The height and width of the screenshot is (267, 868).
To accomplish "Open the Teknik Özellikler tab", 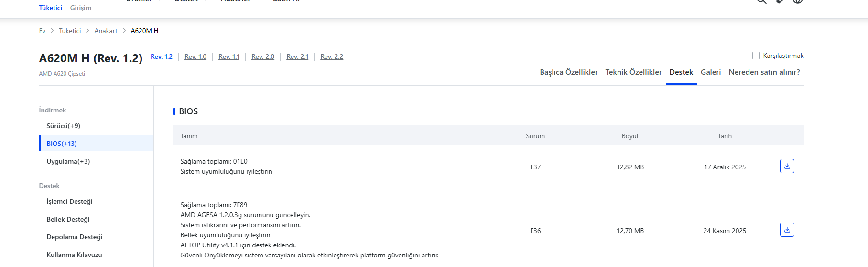I will click(633, 72).
